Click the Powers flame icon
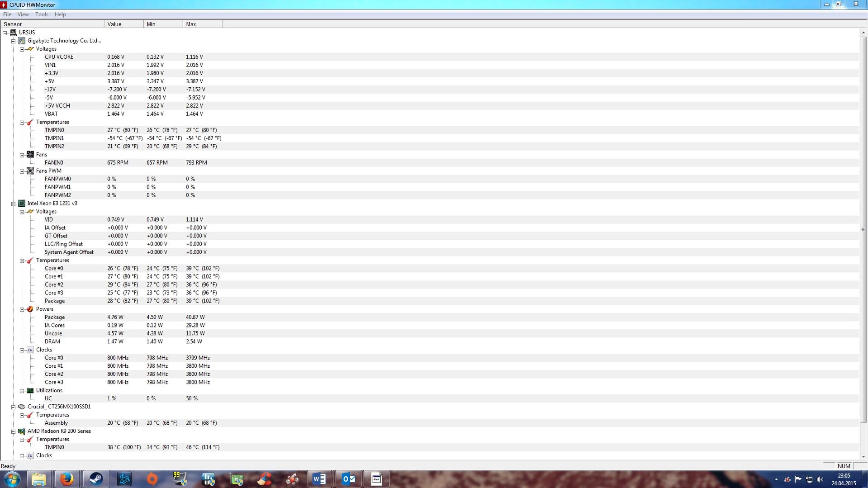 pyautogui.click(x=30, y=309)
